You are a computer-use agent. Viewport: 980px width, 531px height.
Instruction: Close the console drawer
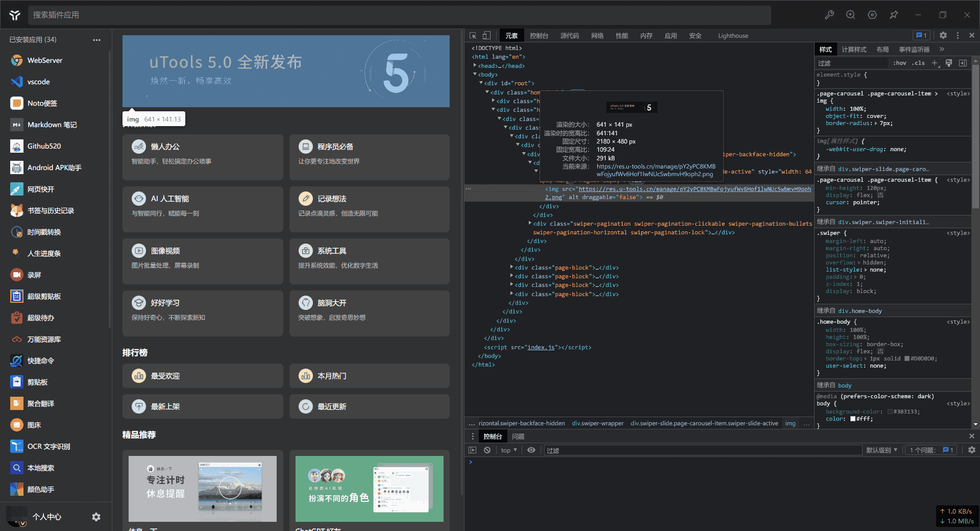tap(972, 436)
